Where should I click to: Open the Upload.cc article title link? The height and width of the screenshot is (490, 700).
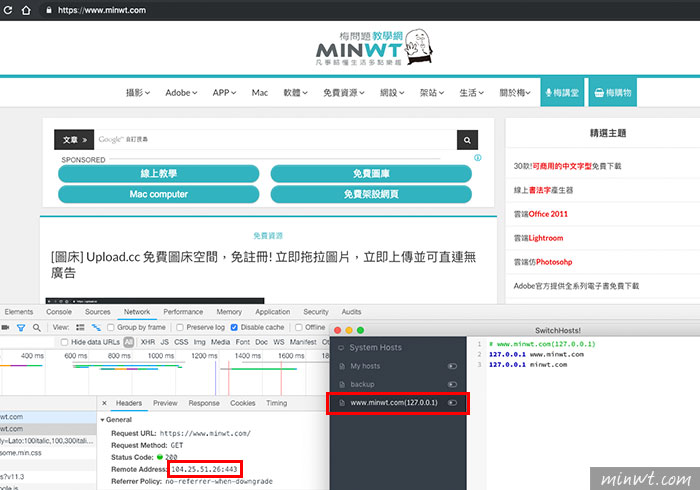click(x=263, y=265)
